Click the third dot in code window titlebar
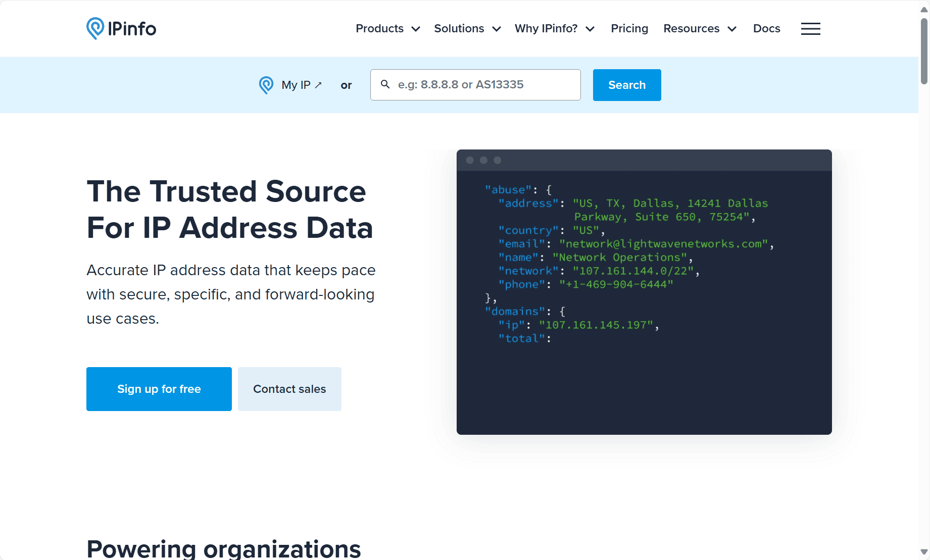Viewport: 930px width, 560px height. [x=498, y=160]
